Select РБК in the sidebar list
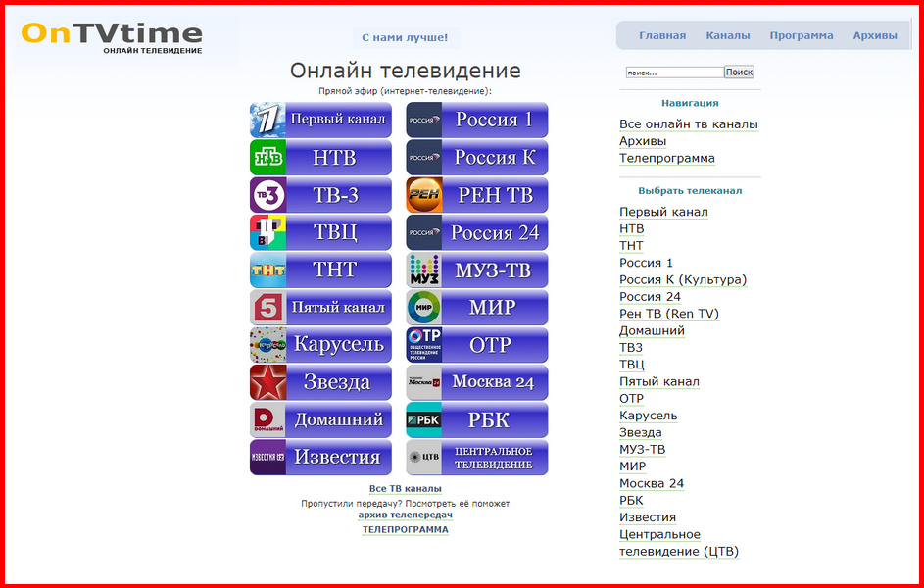The image size is (924, 588). 631,501
